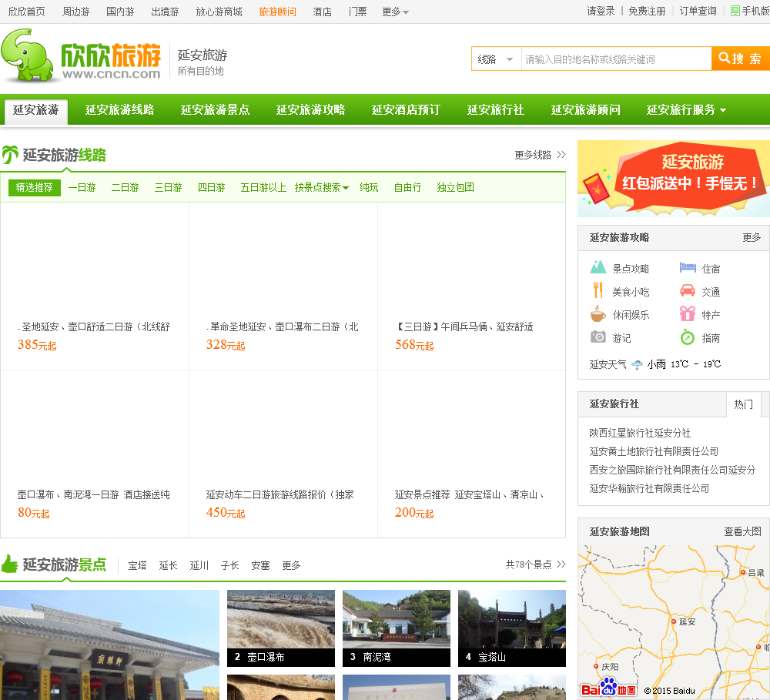This screenshot has height=700, width=770.
Task: Click the green elephant site logo
Action: 29,55
